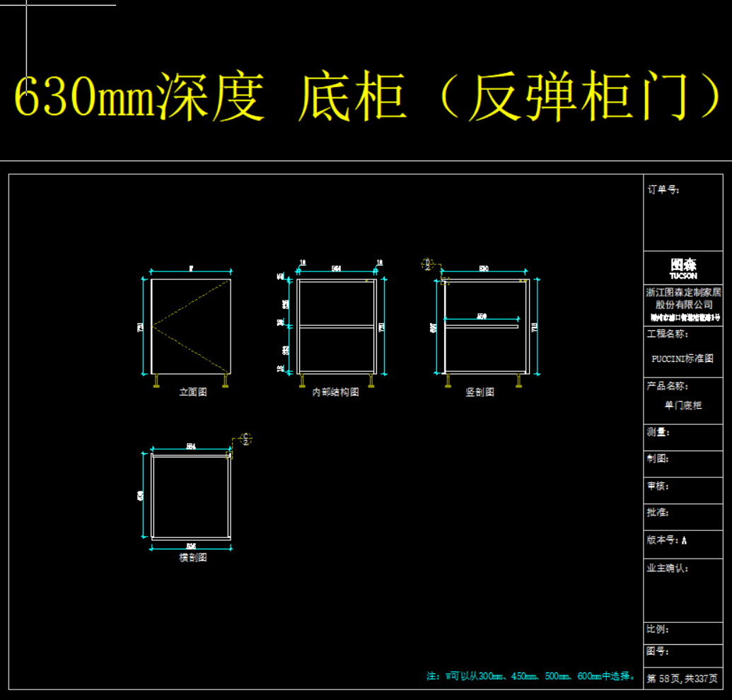Select the left cabinet leg in 立面图
This screenshot has height=700, width=732.
156,381
